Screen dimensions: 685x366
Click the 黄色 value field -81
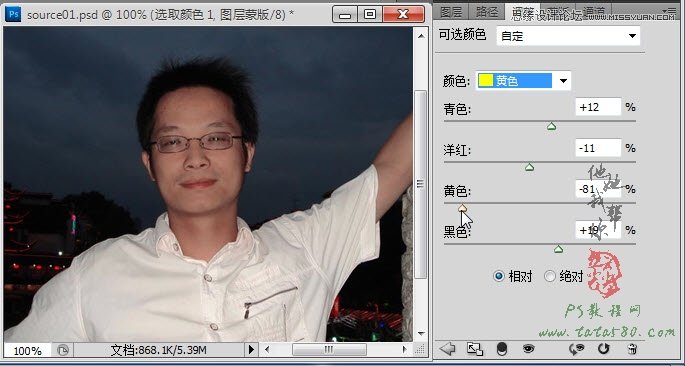click(x=598, y=189)
